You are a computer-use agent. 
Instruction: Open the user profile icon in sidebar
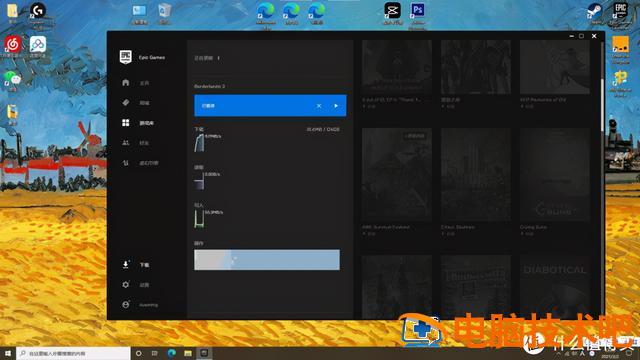coord(126,304)
